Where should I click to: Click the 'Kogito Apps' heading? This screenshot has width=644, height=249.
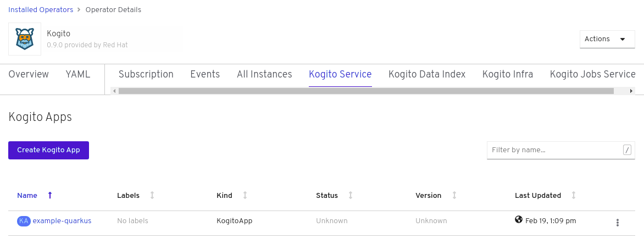pyautogui.click(x=40, y=117)
